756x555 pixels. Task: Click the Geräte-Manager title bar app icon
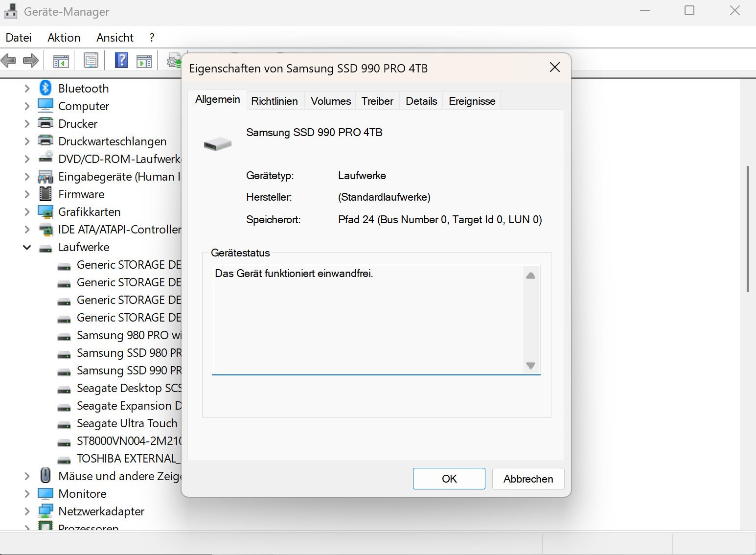click(10, 11)
